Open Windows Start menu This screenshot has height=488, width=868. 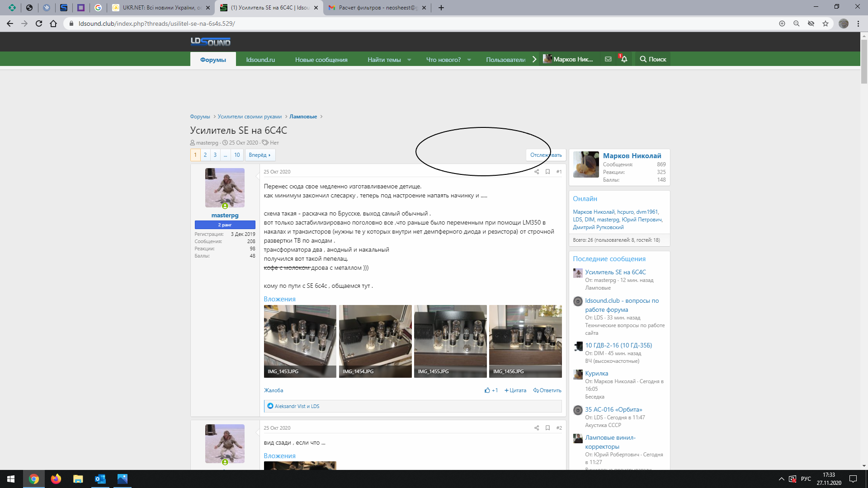tap(11, 479)
